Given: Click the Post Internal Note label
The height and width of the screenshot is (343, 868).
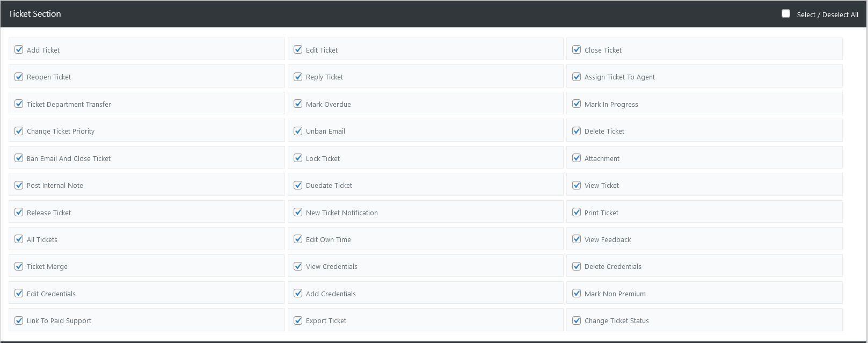Looking at the screenshot, I should [55, 185].
